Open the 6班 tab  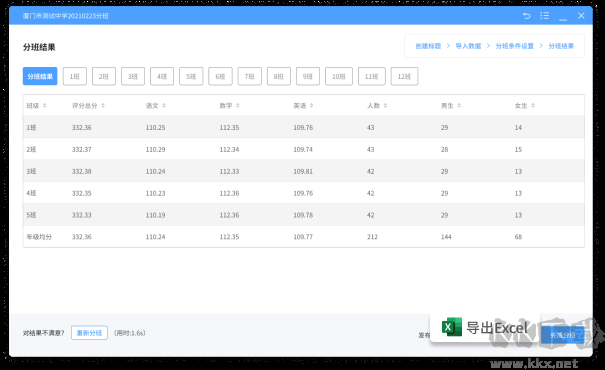coord(220,76)
